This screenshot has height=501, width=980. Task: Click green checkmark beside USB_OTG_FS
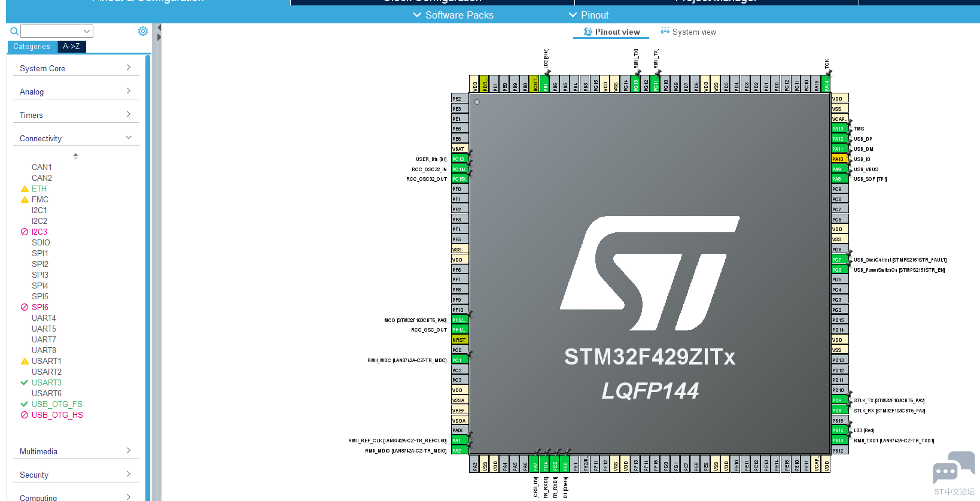point(25,404)
